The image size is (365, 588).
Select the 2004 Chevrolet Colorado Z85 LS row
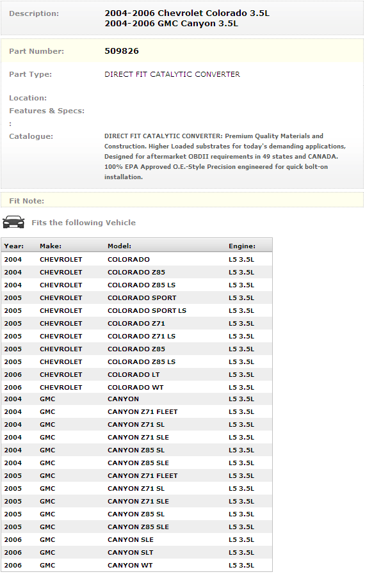[x=136, y=285]
